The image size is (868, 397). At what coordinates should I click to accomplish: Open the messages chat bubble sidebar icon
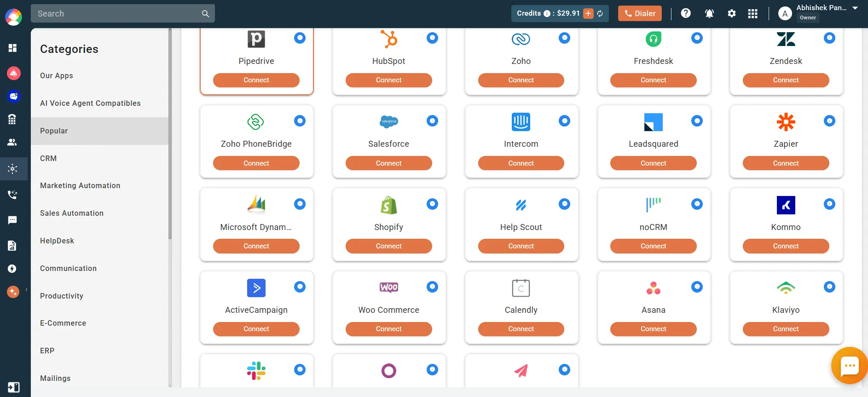tap(12, 220)
